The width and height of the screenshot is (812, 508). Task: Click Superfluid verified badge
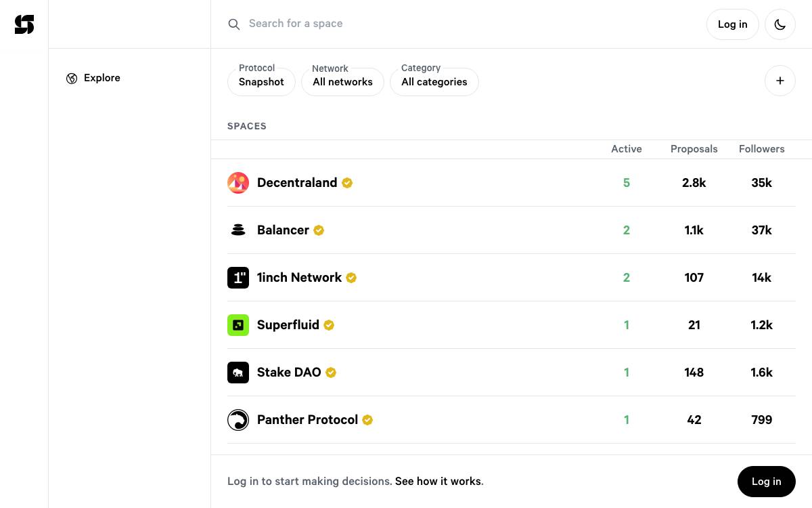[x=329, y=325]
